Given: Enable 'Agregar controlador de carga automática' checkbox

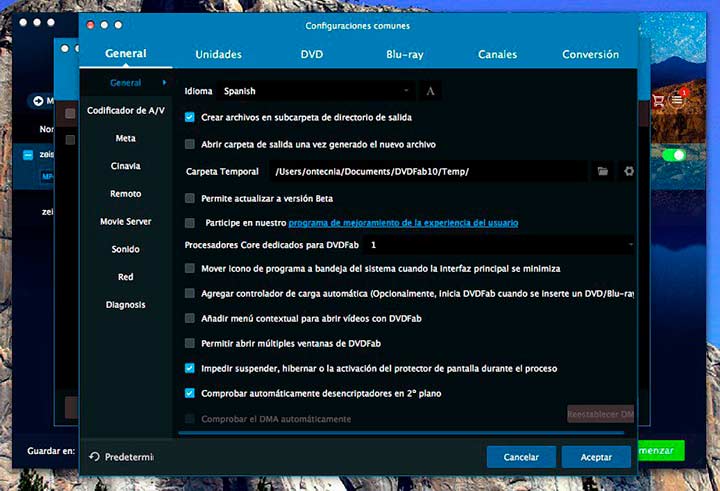Looking at the screenshot, I should click(x=190, y=293).
